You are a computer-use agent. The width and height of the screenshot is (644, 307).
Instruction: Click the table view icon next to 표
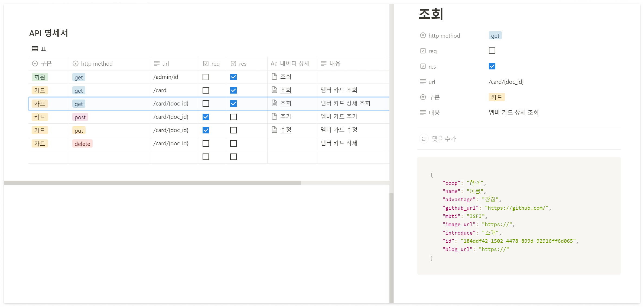tap(35, 49)
